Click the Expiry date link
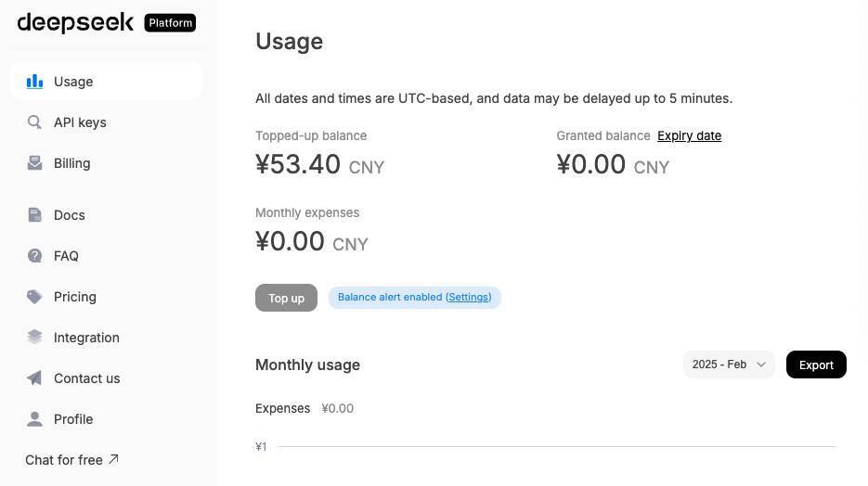Viewport: 868px width, 486px height. pyautogui.click(x=689, y=135)
